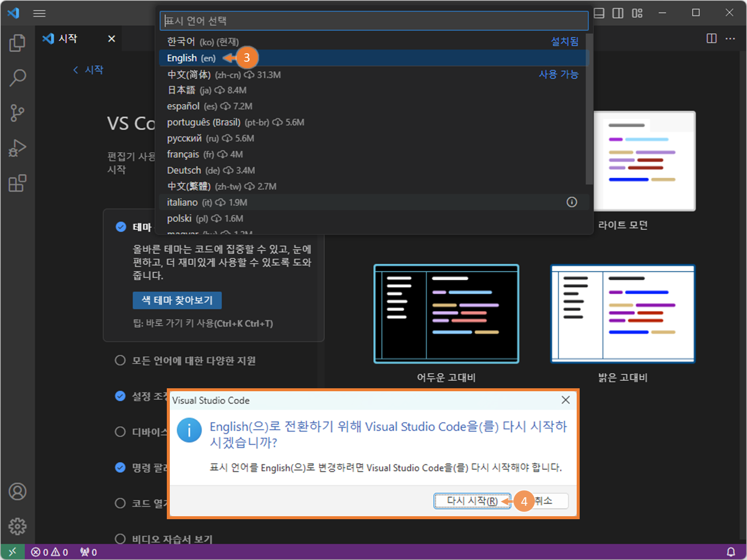Select 비디오 자습서 보기 step

pyautogui.click(x=164, y=539)
